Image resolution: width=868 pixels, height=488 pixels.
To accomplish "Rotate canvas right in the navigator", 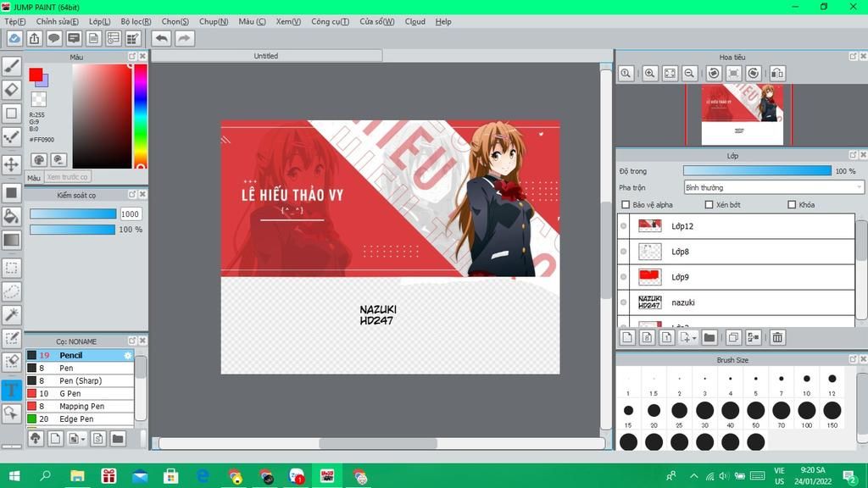I will [x=754, y=73].
